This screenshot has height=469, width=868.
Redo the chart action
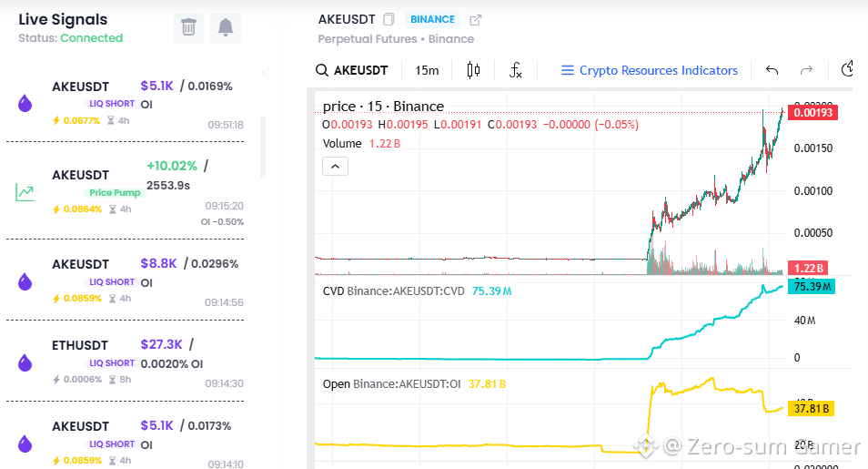806,70
